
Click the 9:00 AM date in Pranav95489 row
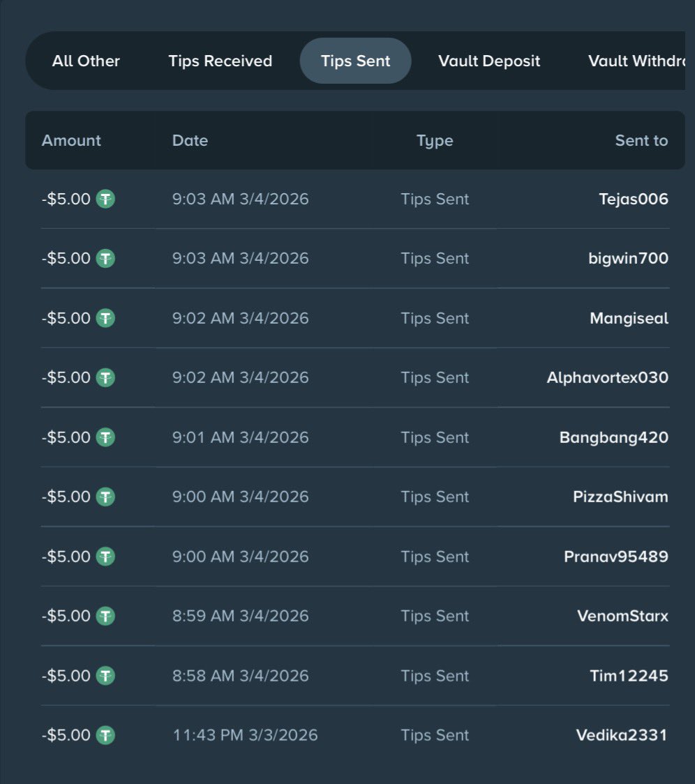(x=240, y=557)
